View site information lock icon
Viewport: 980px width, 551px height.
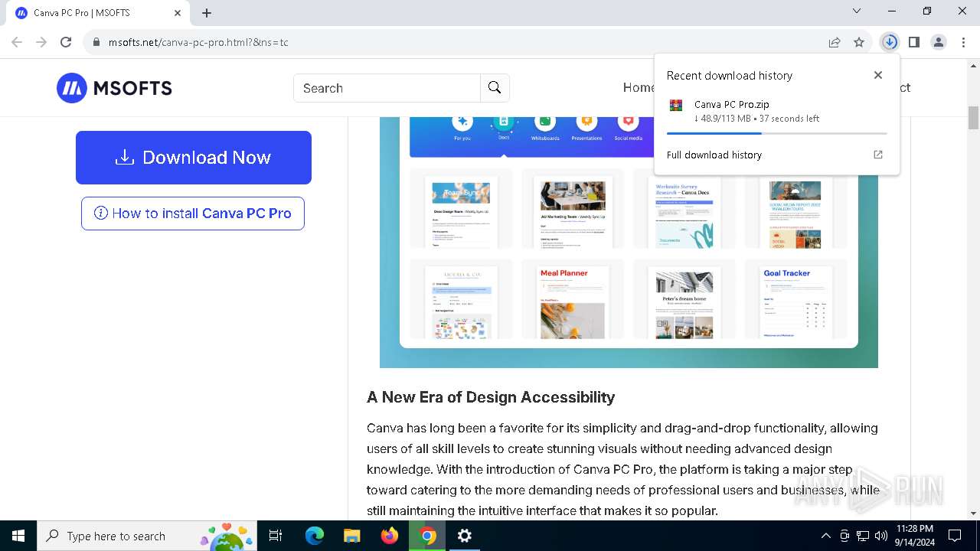(96, 42)
